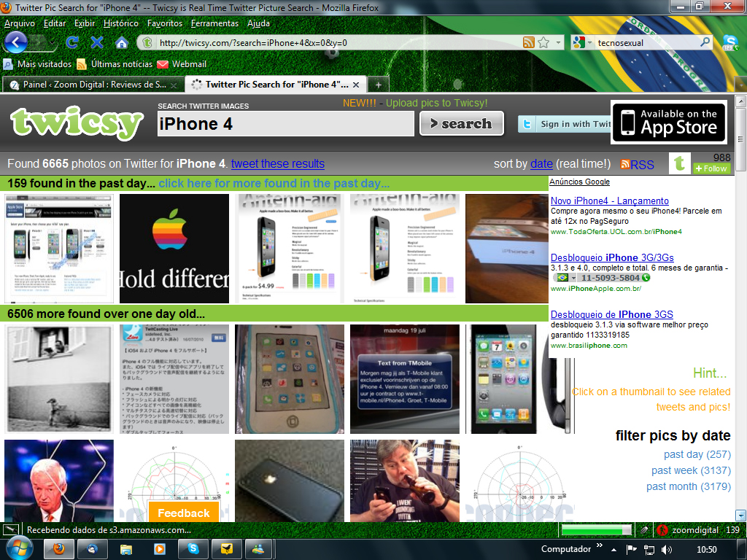Open the Windows Explorer folder taskbar icon
This screenshot has height=560, width=747.
coord(125,549)
